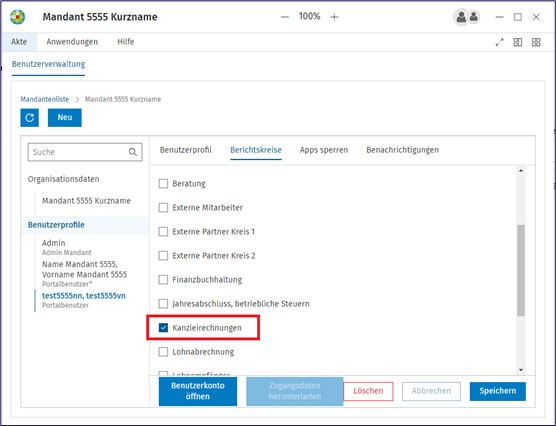
Task: Open the user accounts icon
Action: tap(467, 17)
